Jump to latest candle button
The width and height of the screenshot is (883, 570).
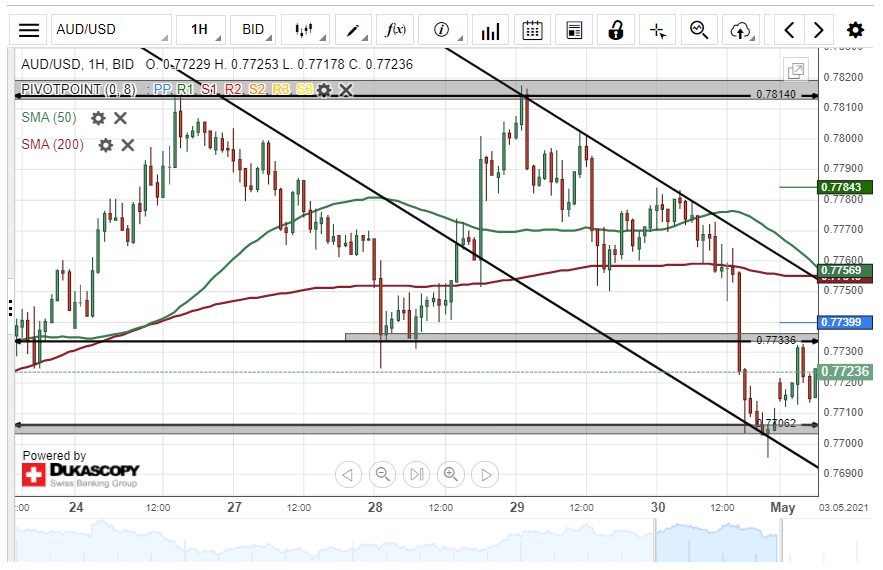pyautogui.click(x=417, y=475)
